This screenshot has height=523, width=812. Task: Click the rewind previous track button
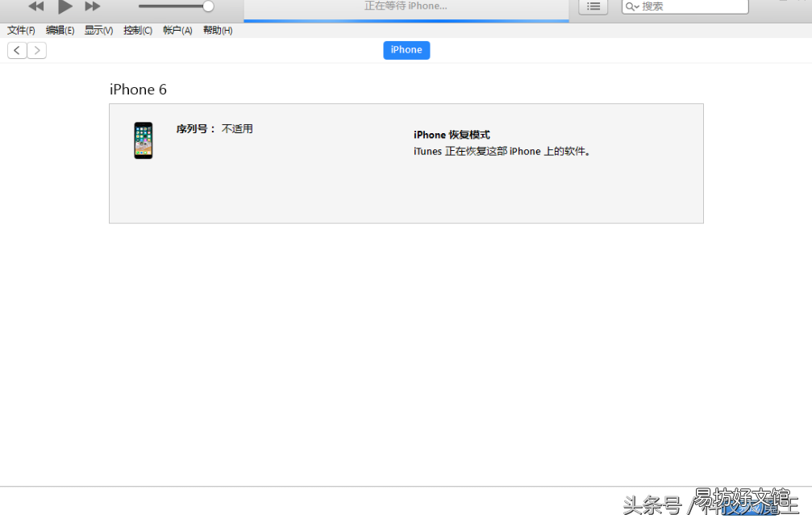click(x=35, y=6)
